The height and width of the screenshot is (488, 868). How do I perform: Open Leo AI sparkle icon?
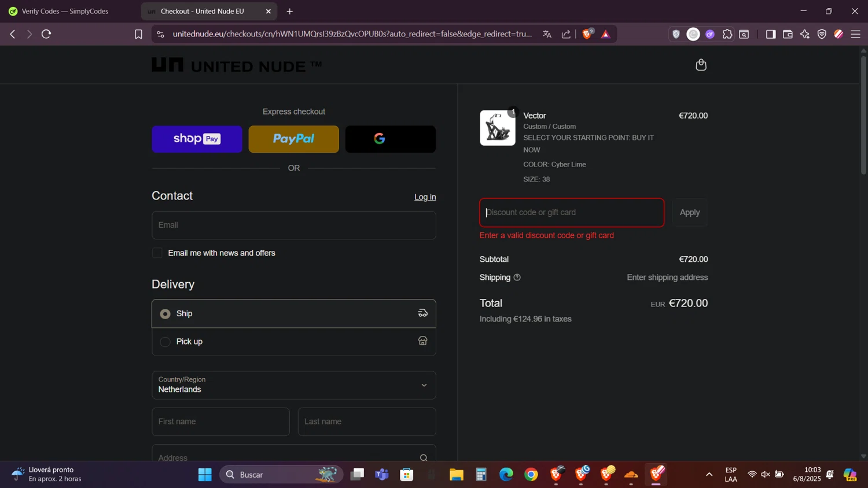pyautogui.click(x=805, y=34)
